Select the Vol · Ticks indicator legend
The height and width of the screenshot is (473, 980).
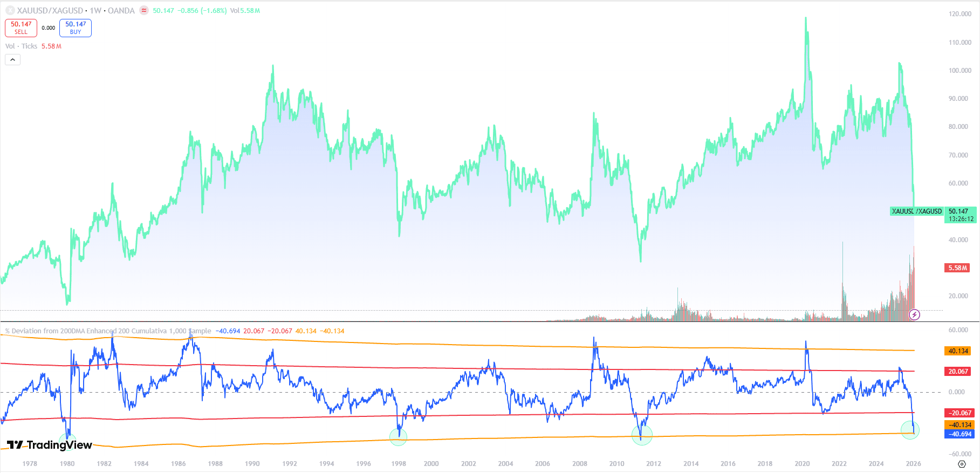click(x=22, y=46)
